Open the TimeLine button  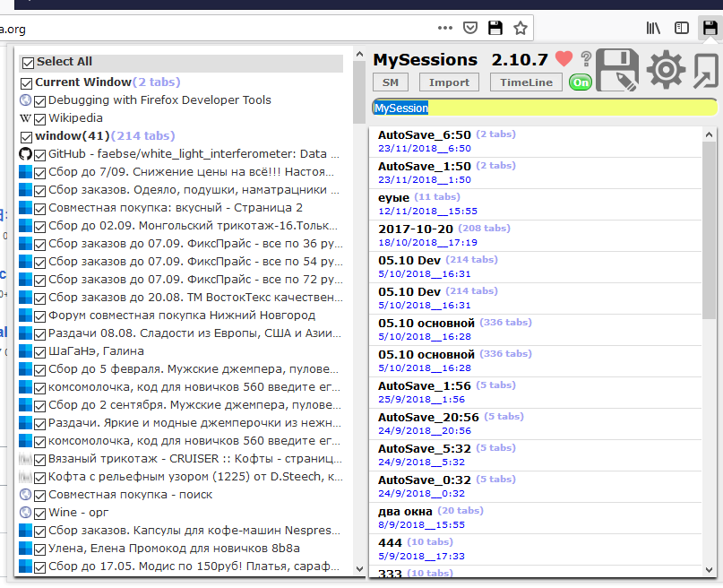click(526, 82)
